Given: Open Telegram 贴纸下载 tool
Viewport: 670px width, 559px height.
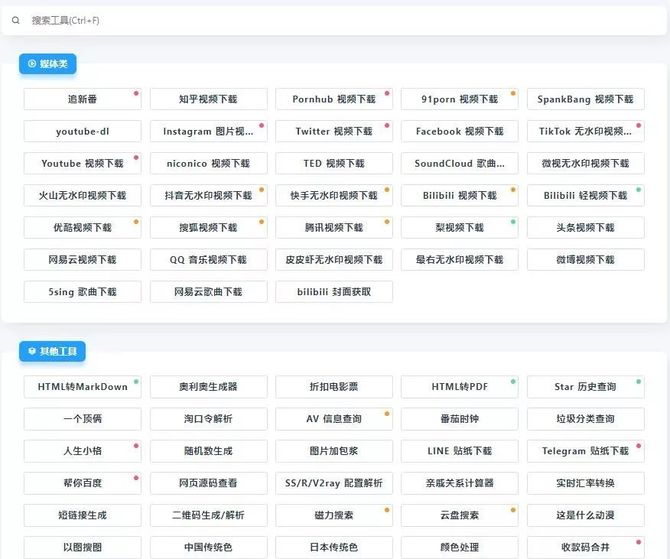Looking at the screenshot, I should click(x=585, y=451).
